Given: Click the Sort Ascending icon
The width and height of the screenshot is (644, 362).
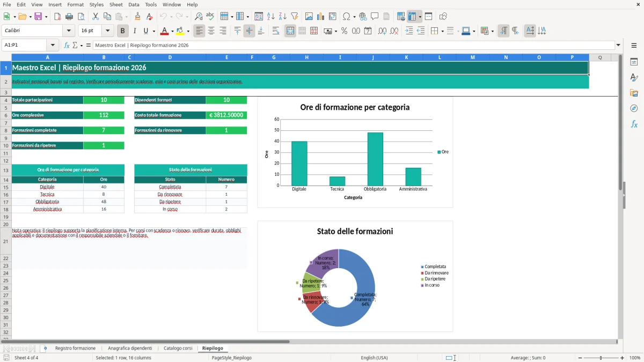Looking at the screenshot, I should coord(270,17).
